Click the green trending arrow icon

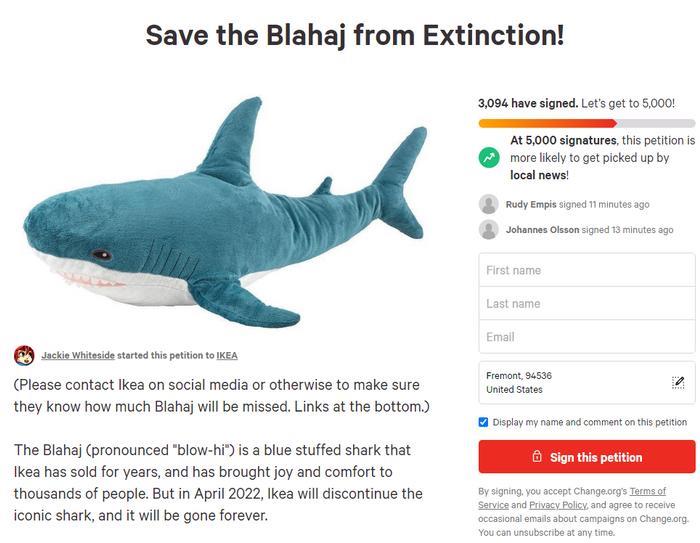tap(489, 158)
